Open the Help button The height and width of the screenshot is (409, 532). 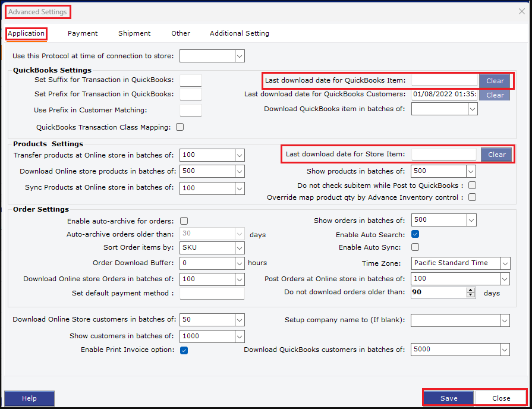pos(29,398)
